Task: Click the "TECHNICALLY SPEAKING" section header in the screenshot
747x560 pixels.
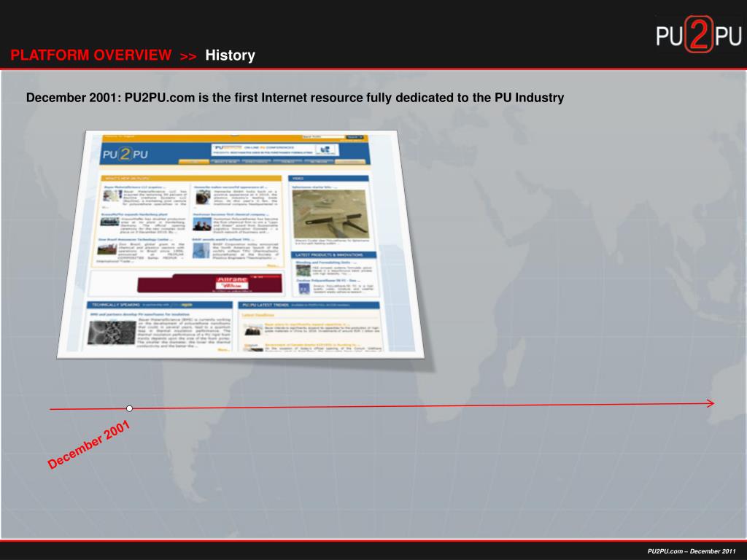Action: click(x=159, y=305)
